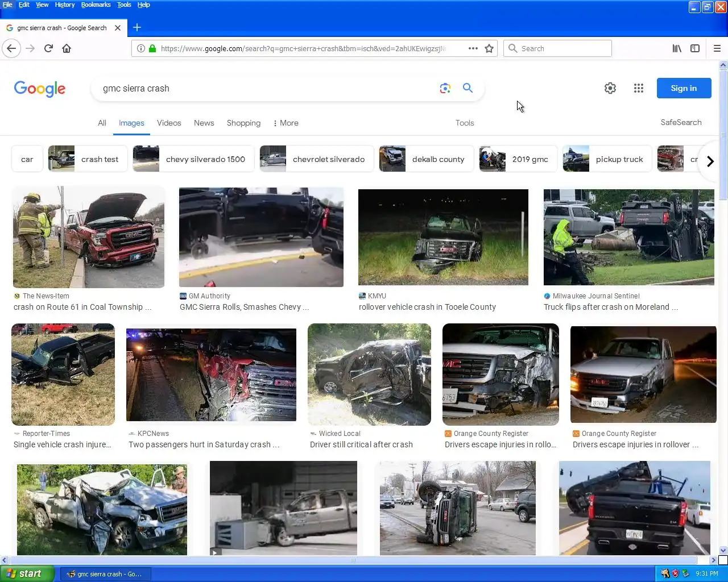Viewport: 728px width, 582px height.
Task: Click the browser Back arrow button
Action: (11, 48)
